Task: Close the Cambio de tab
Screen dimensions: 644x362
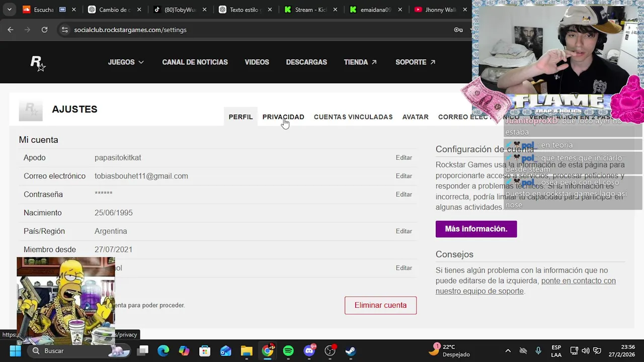Action: 139,10
